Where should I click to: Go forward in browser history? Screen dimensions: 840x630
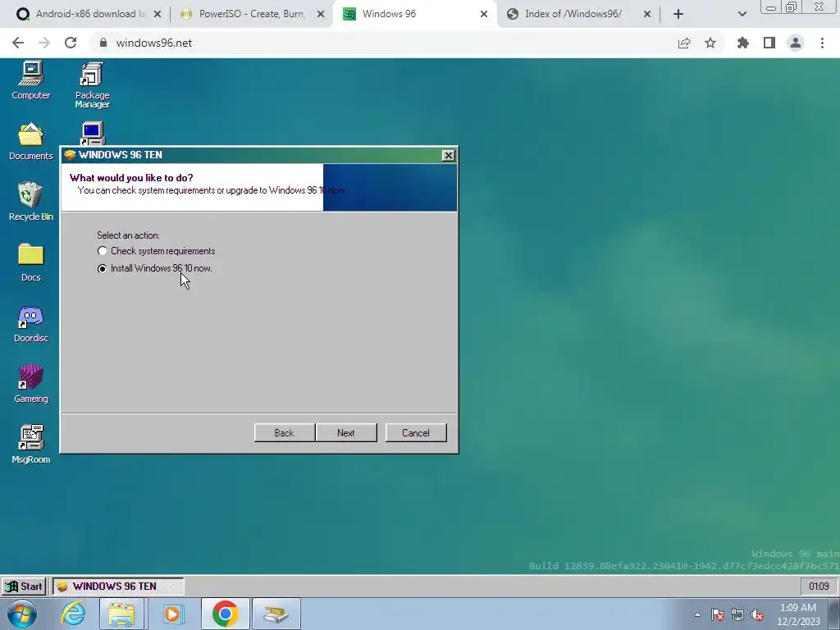[44, 43]
